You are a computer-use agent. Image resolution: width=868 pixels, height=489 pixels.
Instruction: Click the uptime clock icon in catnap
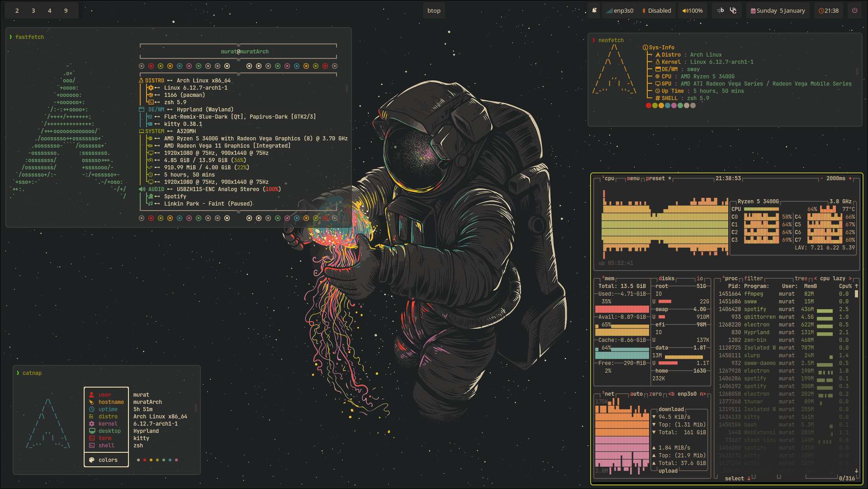[x=91, y=409]
